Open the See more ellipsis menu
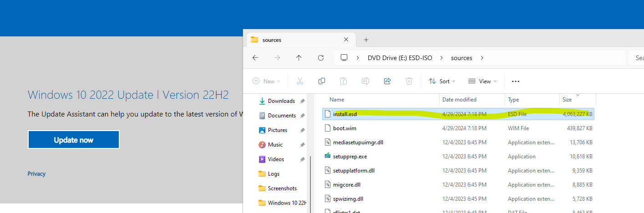Viewport: 644px width, 213px height. click(516, 81)
